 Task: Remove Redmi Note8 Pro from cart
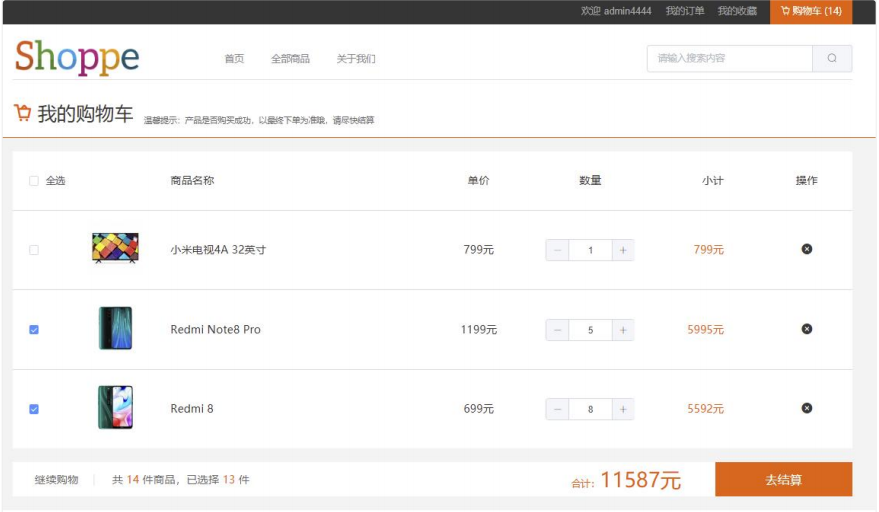click(x=807, y=329)
